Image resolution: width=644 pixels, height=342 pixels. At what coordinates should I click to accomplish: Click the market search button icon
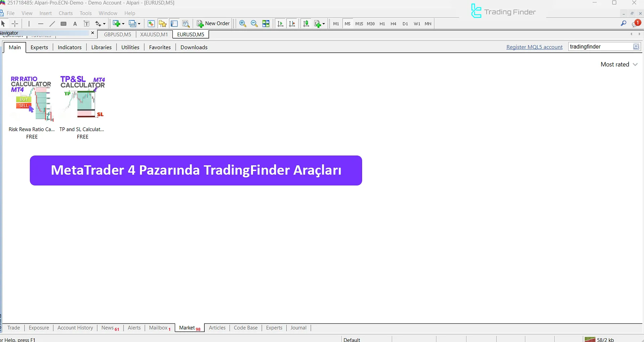(636, 47)
